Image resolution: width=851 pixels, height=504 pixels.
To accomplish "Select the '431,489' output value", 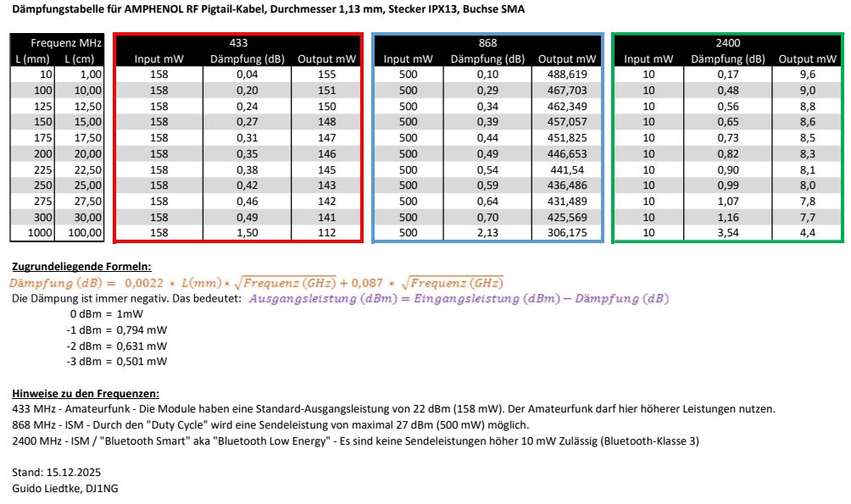I will (567, 202).
